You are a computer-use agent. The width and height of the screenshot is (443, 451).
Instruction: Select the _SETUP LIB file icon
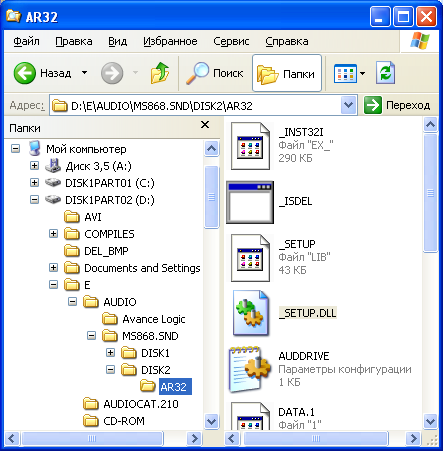pos(250,258)
